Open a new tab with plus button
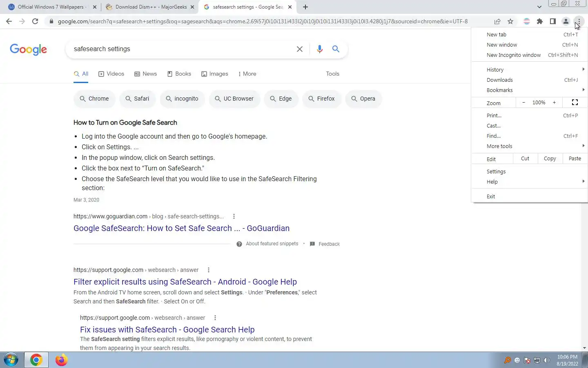 (305, 7)
